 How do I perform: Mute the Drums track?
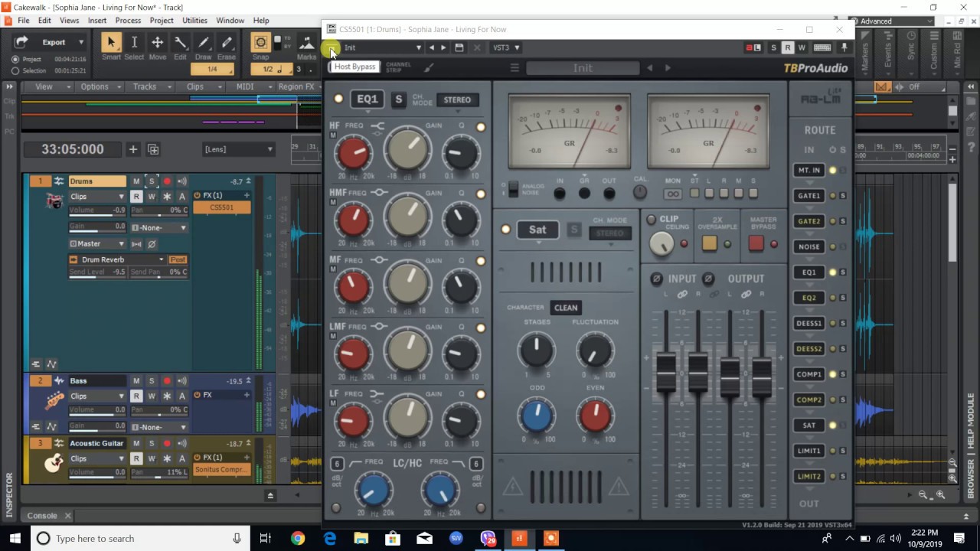tap(136, 181)
